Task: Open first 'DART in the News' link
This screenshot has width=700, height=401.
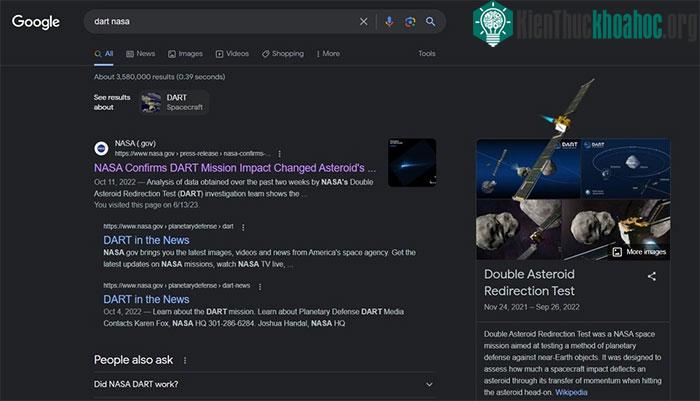Action: (146, 240)
